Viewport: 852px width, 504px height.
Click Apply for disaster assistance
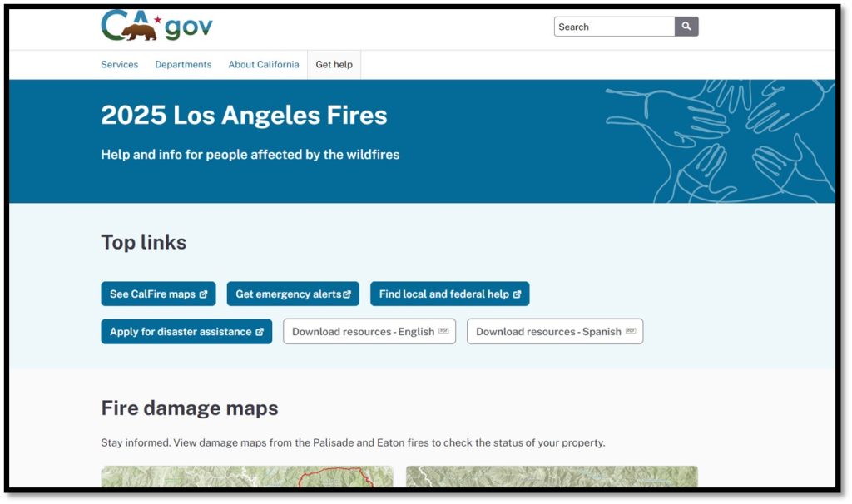pyautogui.click(x=179, y=331)
